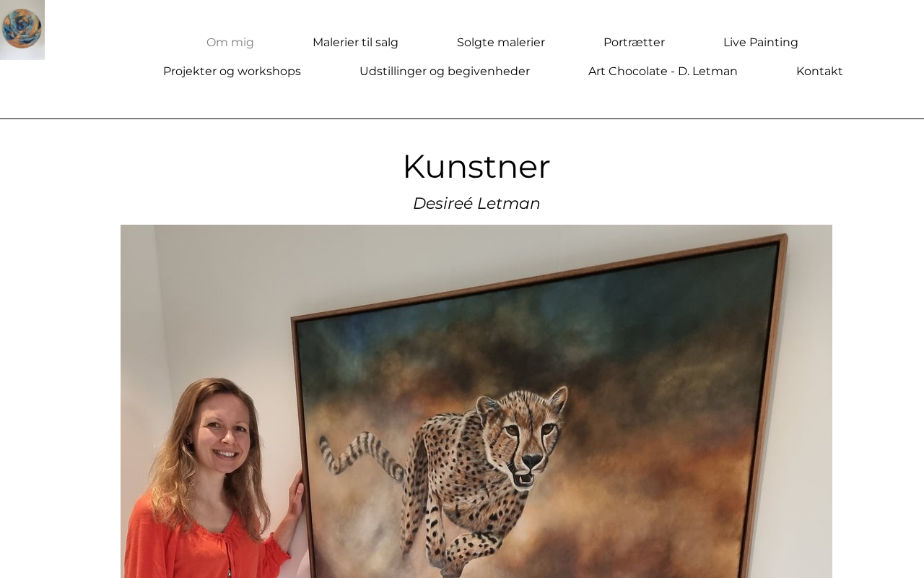The width and height of the screenshot is (924, 578).
Task: Open the Live Painting page
Action: (x=761, y=43)
